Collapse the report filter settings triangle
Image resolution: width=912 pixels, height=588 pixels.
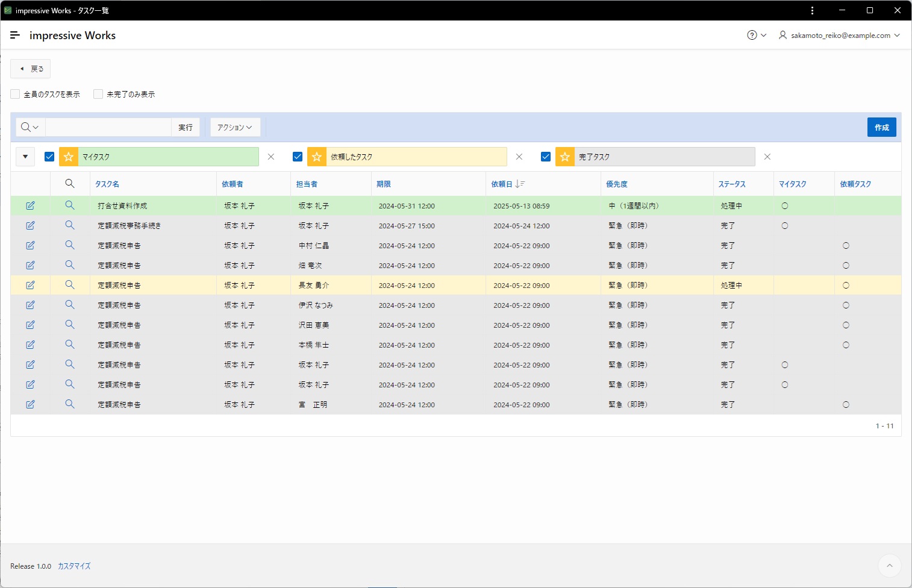coord(25,157)
